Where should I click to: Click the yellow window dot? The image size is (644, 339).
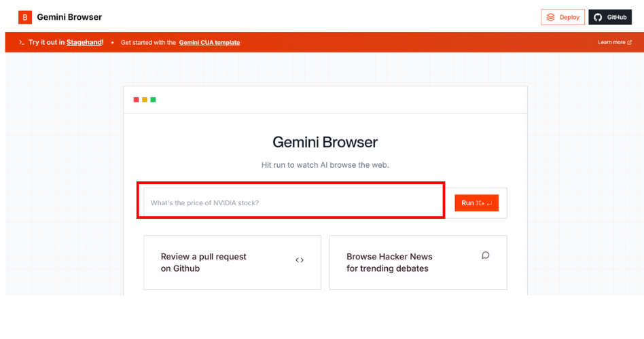point(145,100)
